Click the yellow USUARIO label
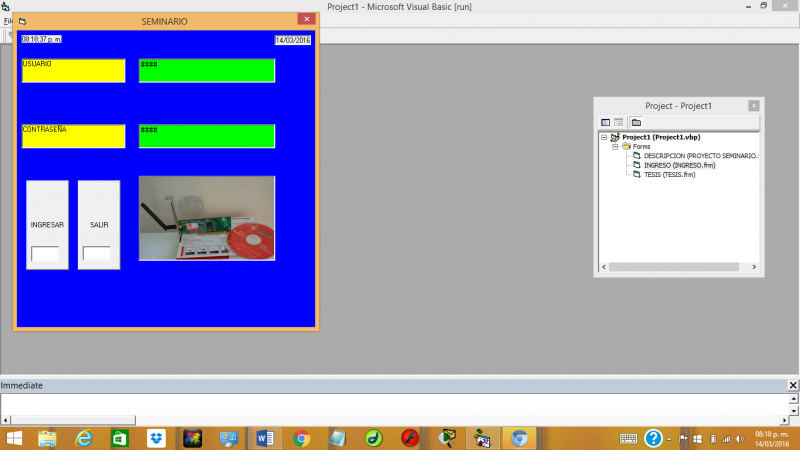Screen dimensions: 800x450 (x=73, y=70)
